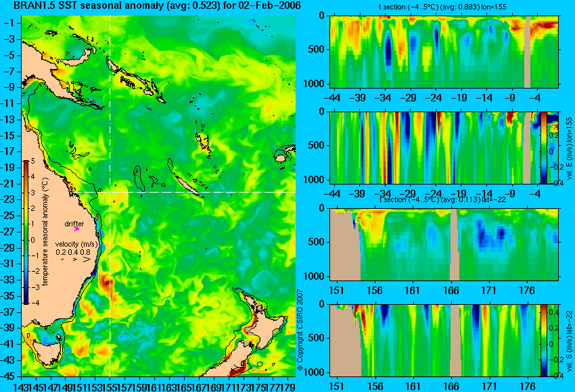Click depth '500' on the lat=-22 southward velocity section
575x392 pixels.
pyautogui.click(x=317, y=338)
